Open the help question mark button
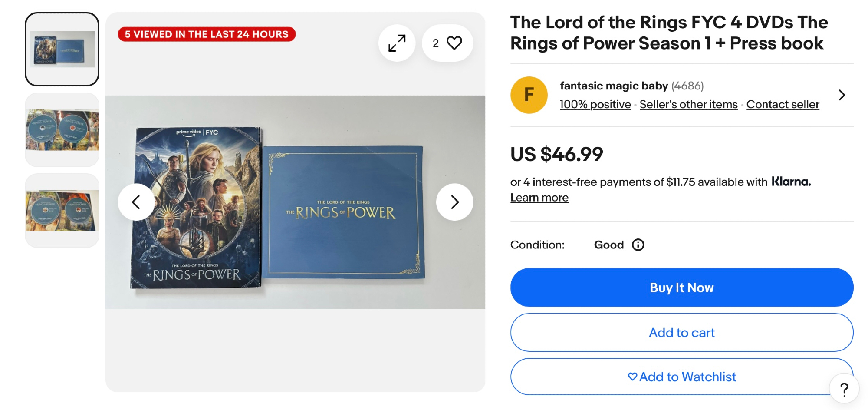 (x=844, y=389)
